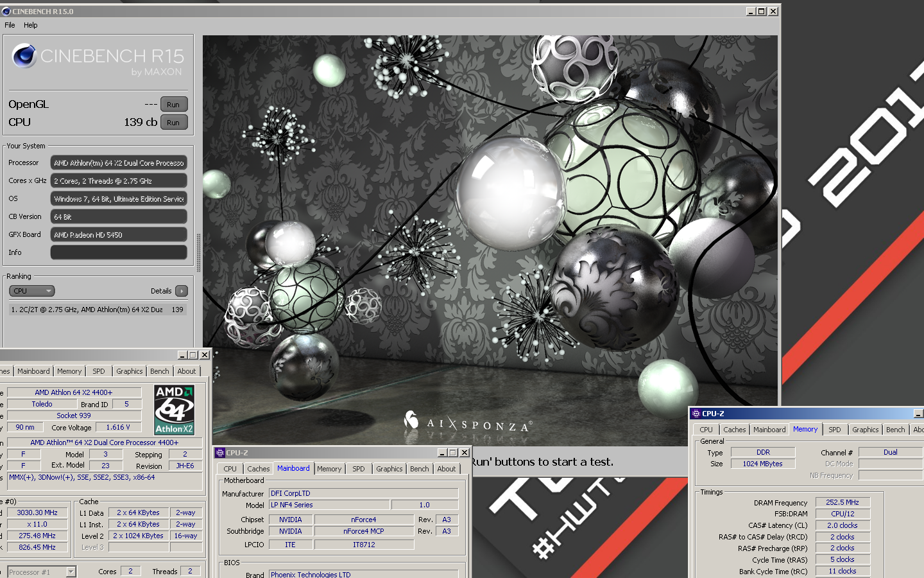Image resolution: width=924 pixels, height=578 pixels.
Task: Switch to Caches tab in middle CPU-Z window
Action: (x=259, y=469)
